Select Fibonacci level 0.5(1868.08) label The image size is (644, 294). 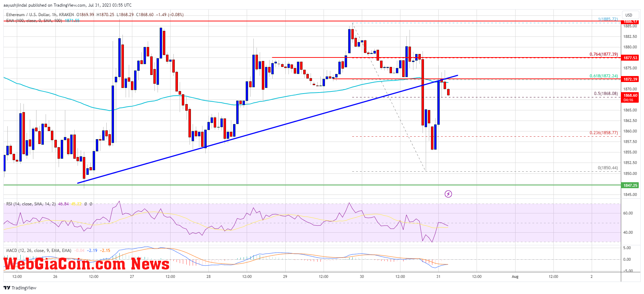point(606,94)
